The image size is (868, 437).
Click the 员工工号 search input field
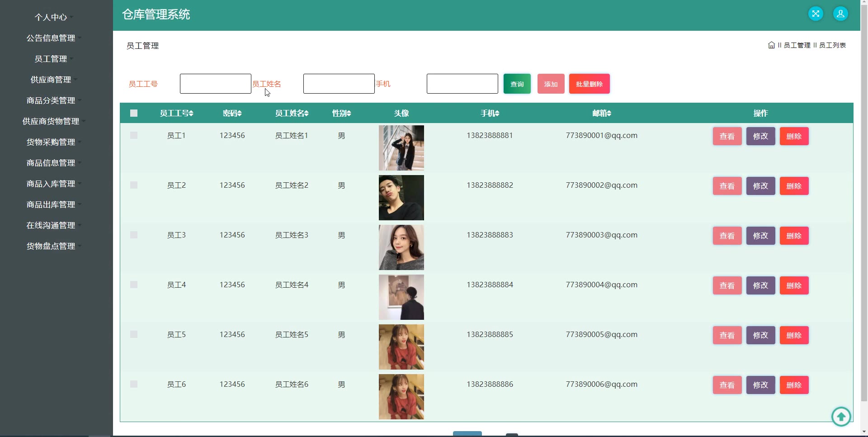pos(216,84)
